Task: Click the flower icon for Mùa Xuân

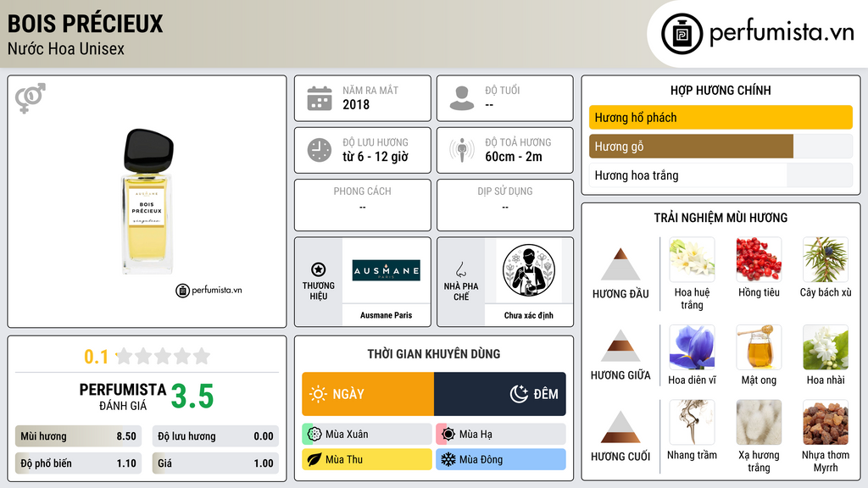Action: point(314,435)
